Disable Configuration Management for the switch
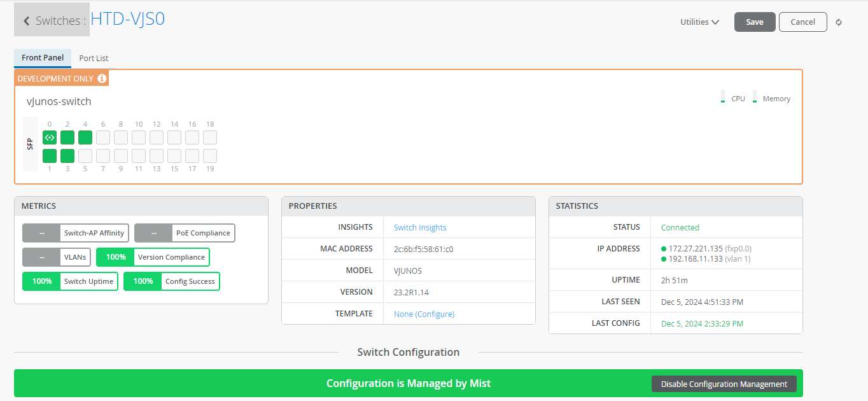Screen dimensions: 868x401 pos(724,384)
